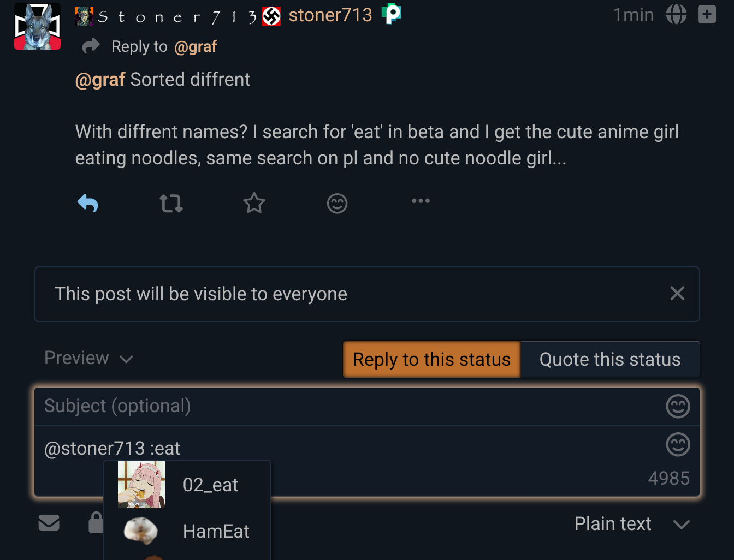
Task: Open emoji picker for message body
Action: click(678, 444)
